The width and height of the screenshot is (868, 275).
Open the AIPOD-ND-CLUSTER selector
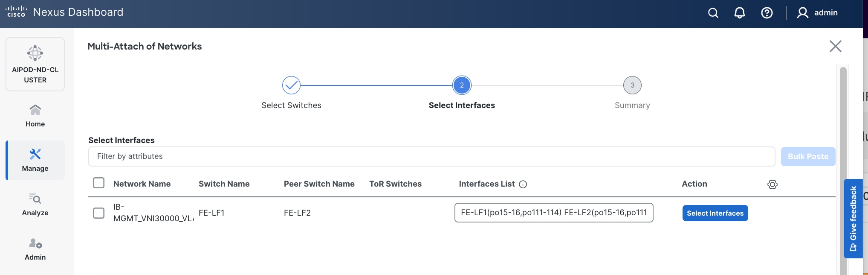(x=35, y=64)
